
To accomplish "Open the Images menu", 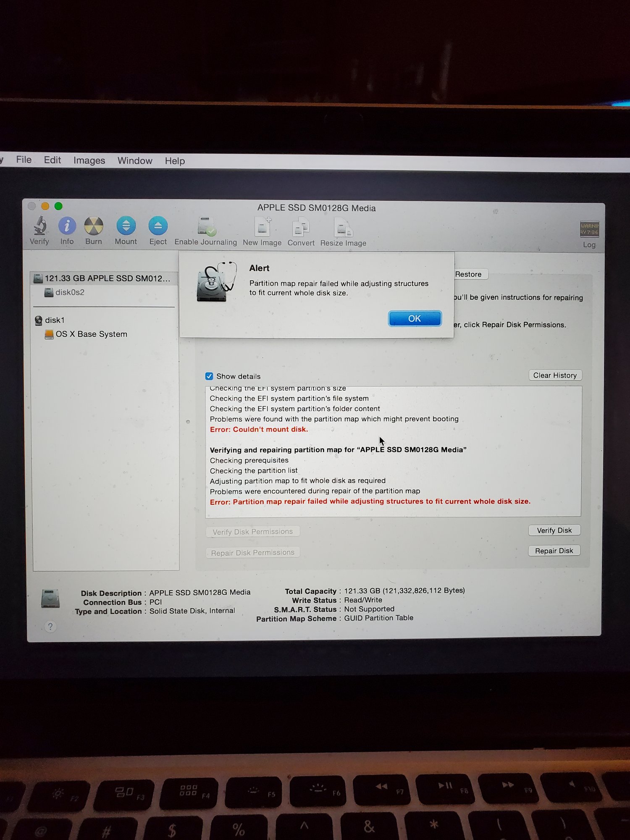I will [89, 160].
